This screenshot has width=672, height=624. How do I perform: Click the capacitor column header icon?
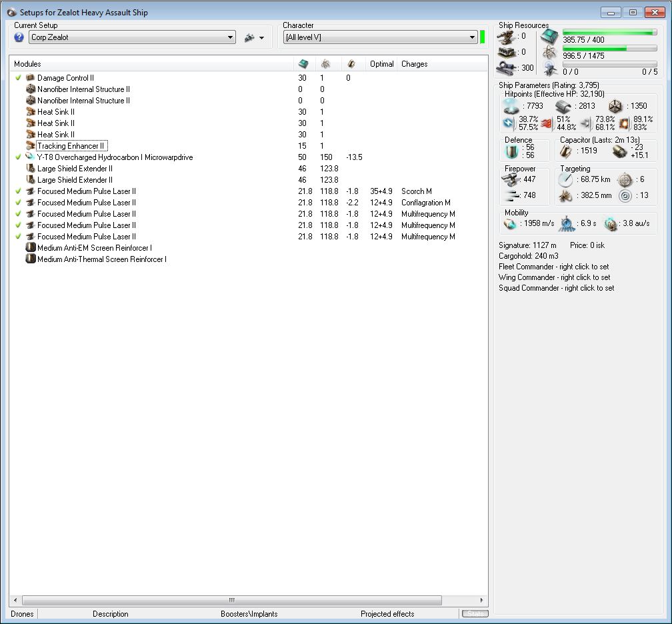tap(351, 64)
